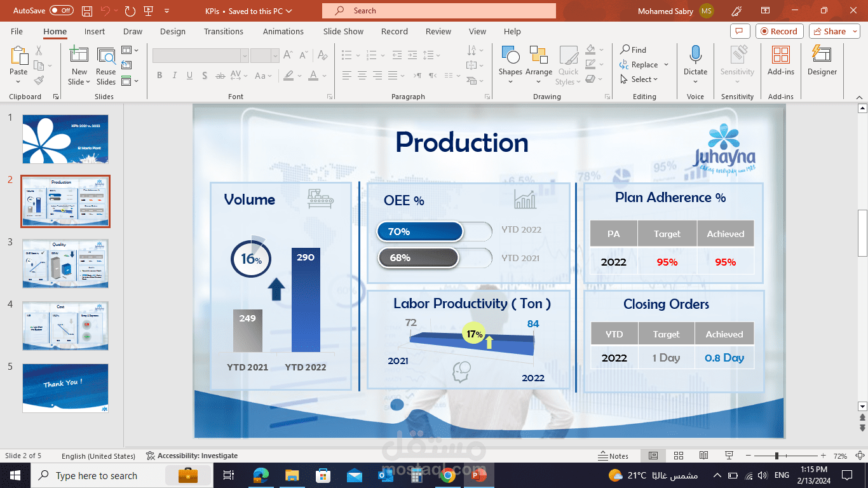Expand the Font dialog launcher
Image resolution: width=868 pixels, height=488 pixels.
(x=330, y=97)
